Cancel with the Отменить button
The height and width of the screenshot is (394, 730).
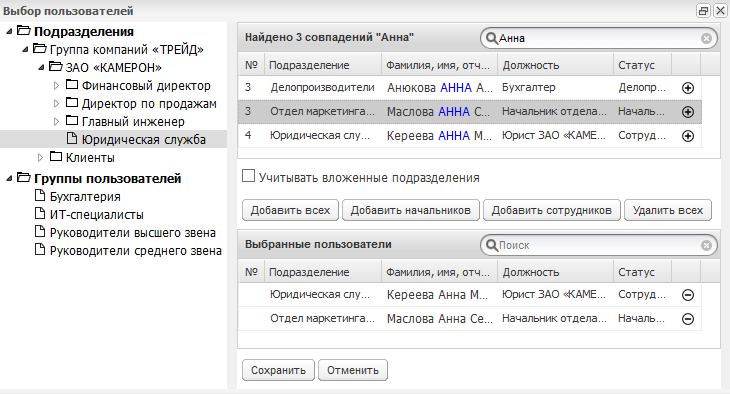coord(353,370)
